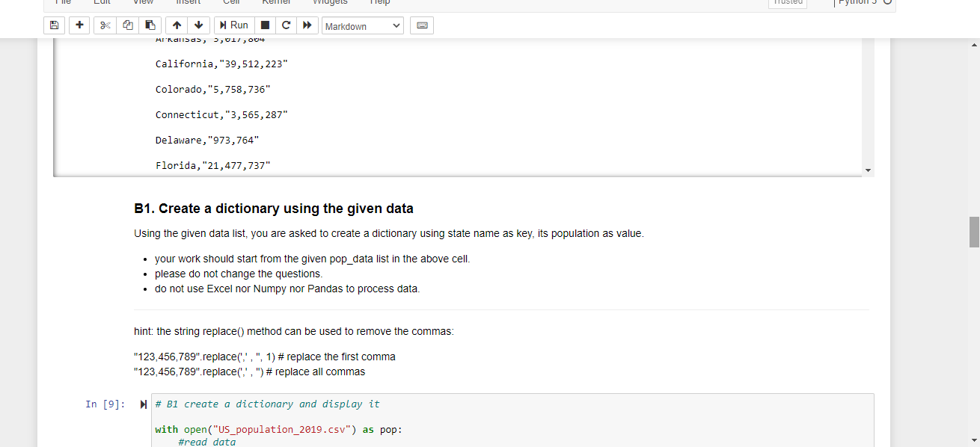Cut the selected cell
Screen dimensions: 980x447
coord(104,25)
